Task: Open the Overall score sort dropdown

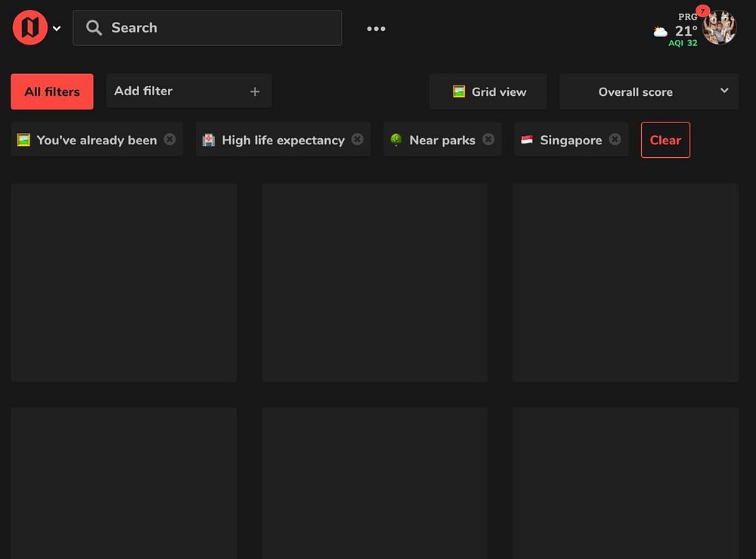Action: point(649,91)
